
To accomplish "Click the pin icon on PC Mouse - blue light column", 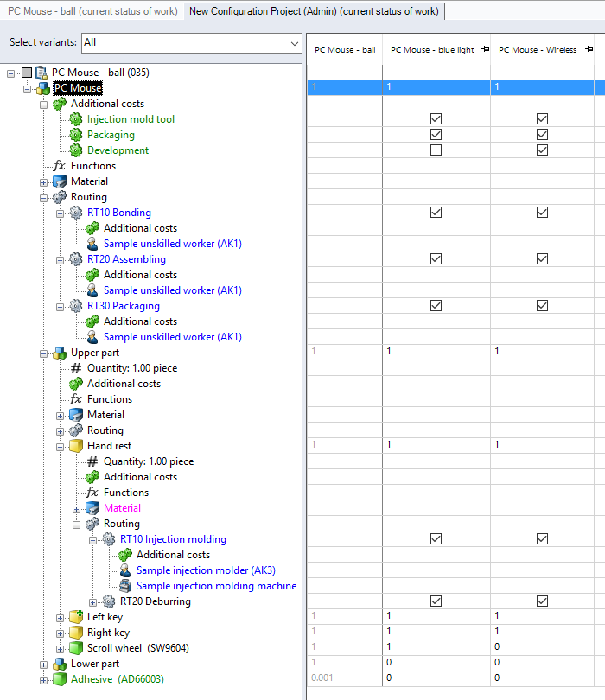I will pyautogui.click(x=484, y=49).
